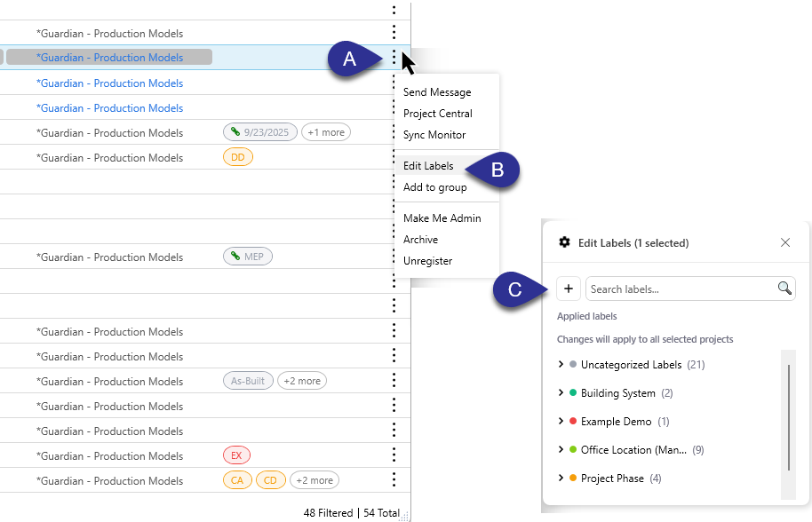Screen dimensions: 812x522
Task: Expand the Project Phase label group
Action: [561, 478]
